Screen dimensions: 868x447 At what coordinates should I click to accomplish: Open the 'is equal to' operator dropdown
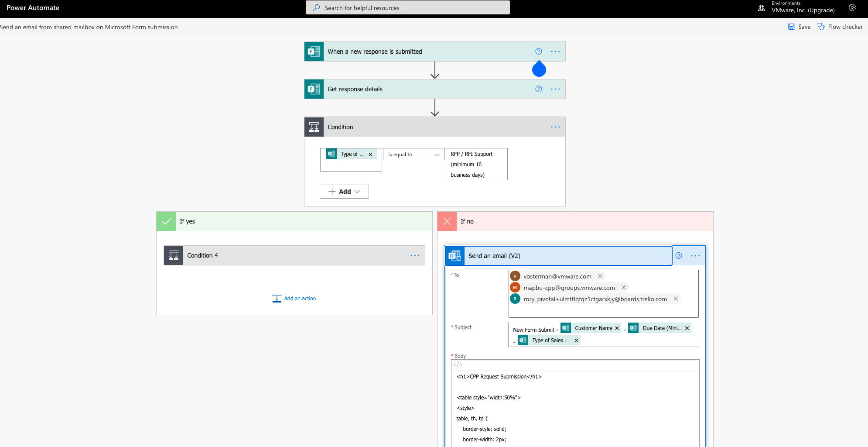click(x=413, y=155)
